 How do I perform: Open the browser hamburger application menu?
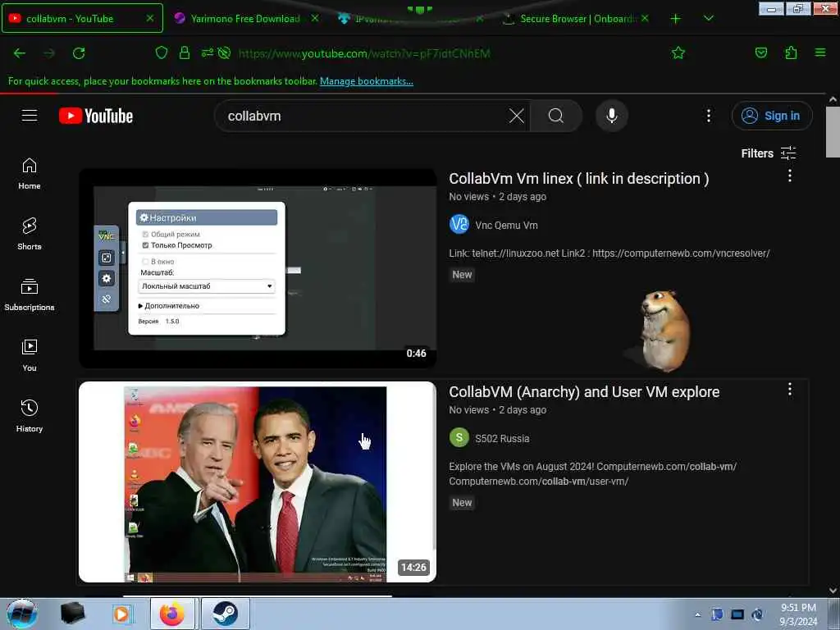[820, 52]
